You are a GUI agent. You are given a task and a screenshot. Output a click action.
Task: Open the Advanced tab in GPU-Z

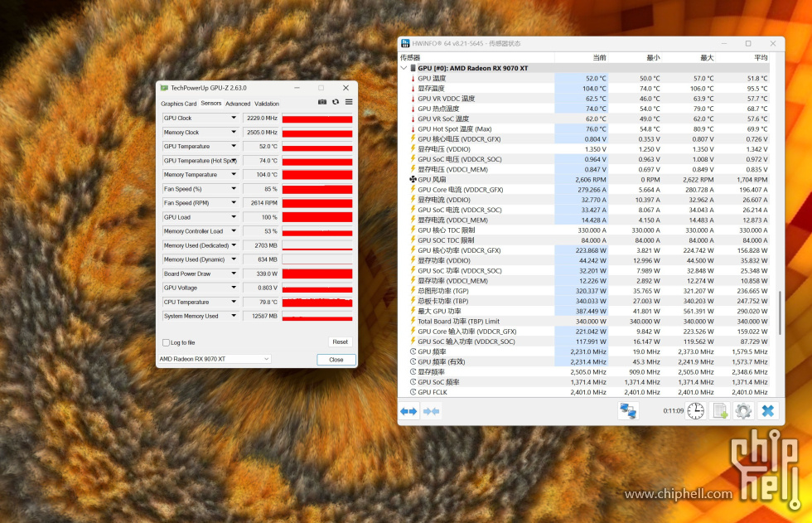238,104
